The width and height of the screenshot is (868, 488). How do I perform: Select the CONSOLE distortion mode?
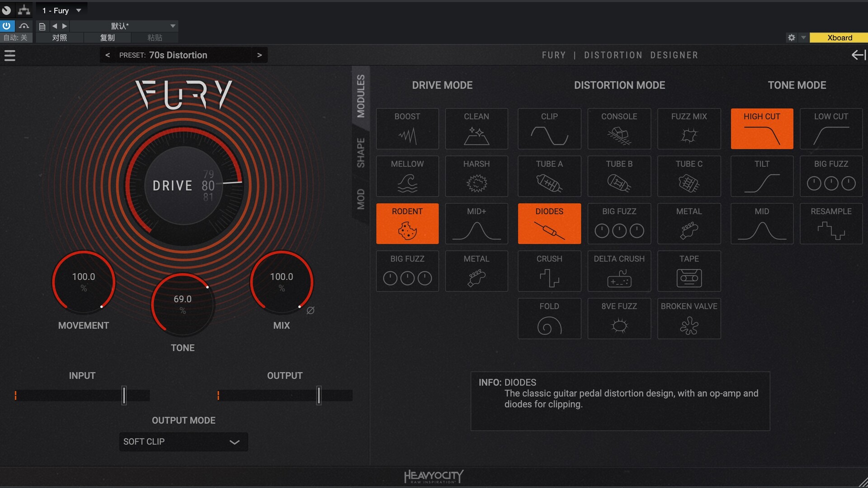tap(619, 129)
